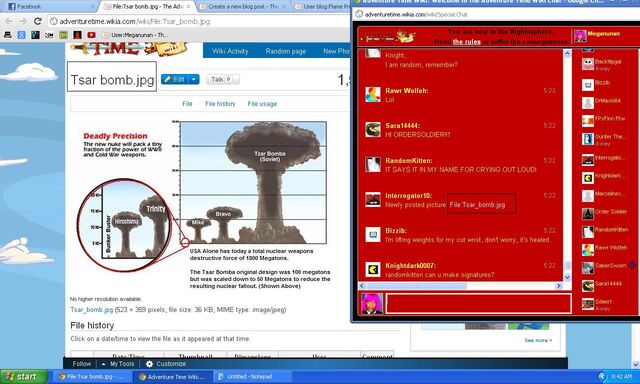Click Sara14444's avatar in chat messages
Screen dimensions: 640x384
(373, 130)
